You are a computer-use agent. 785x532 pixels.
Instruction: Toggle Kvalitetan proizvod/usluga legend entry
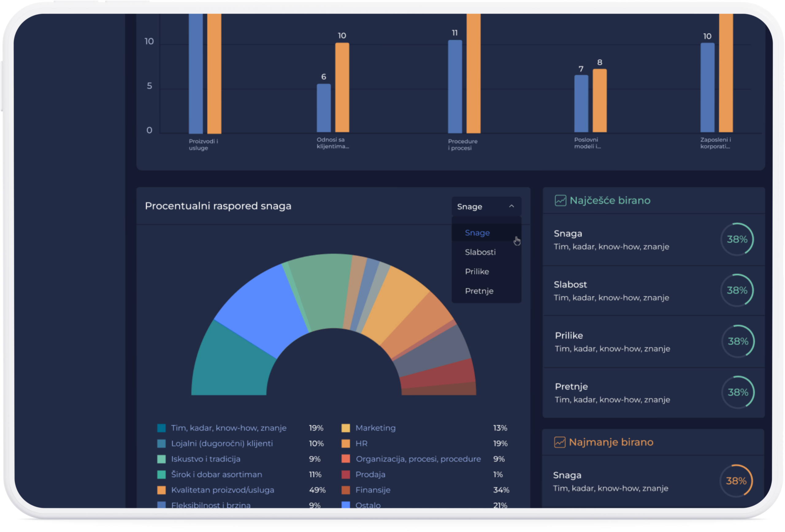[222, 490]
